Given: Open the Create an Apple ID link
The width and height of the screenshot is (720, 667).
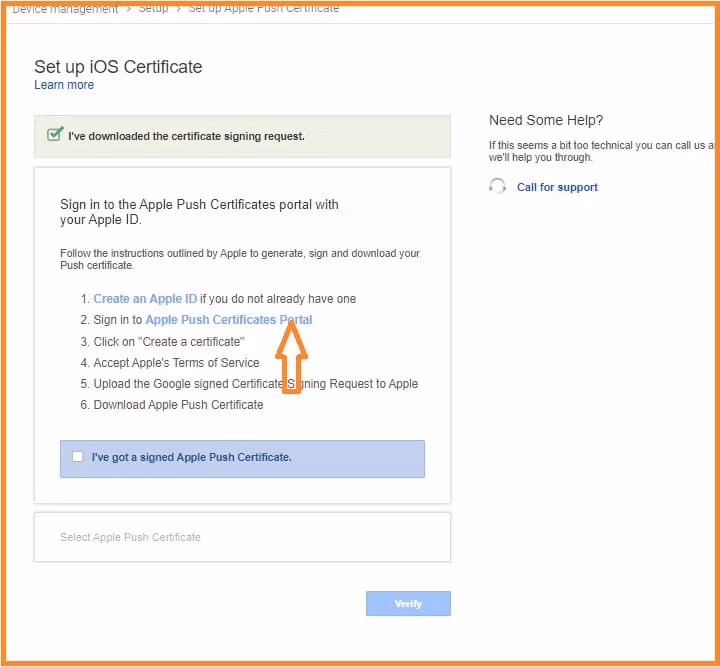Looking at the screenshot, I should pyautogui.click(x=145, y=299).
